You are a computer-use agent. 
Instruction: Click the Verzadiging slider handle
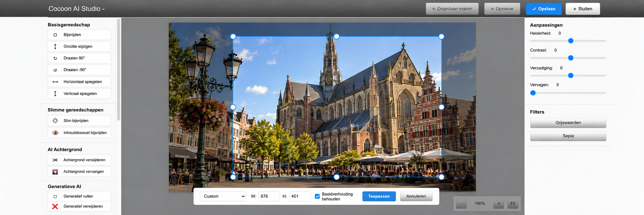[x=571, y=75]
